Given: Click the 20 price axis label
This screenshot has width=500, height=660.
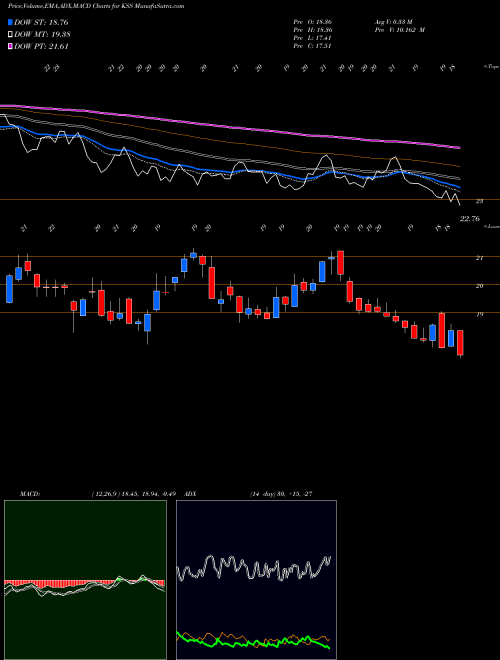Looking at the screenshot, I should tap(479, 286).
